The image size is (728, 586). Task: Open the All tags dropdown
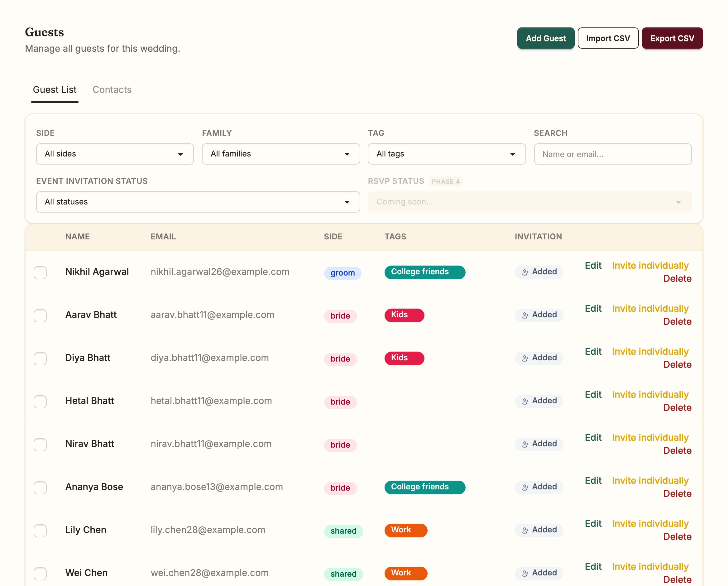pos(446,154)
